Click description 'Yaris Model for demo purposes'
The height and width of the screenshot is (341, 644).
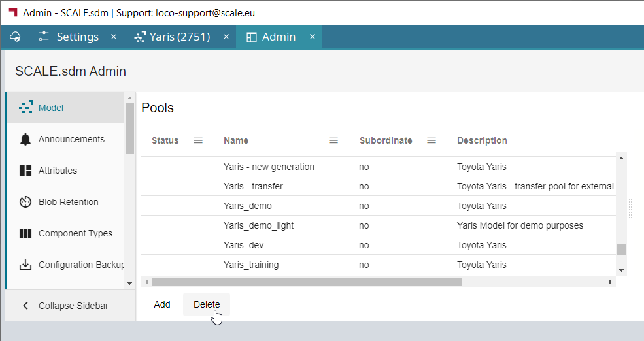[x=520, y=225]
